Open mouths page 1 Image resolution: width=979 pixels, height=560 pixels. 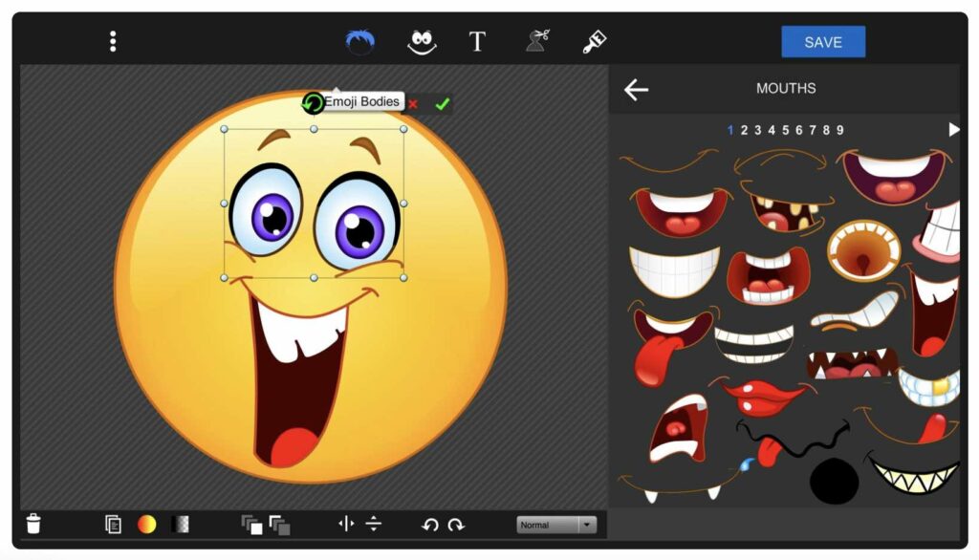[x=729, y=130]
